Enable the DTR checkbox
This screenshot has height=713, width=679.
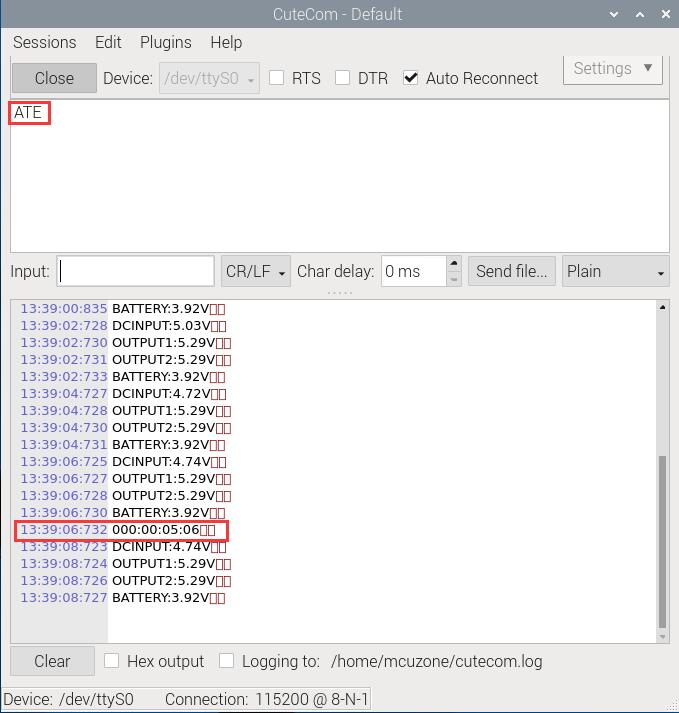click(342, 78)
